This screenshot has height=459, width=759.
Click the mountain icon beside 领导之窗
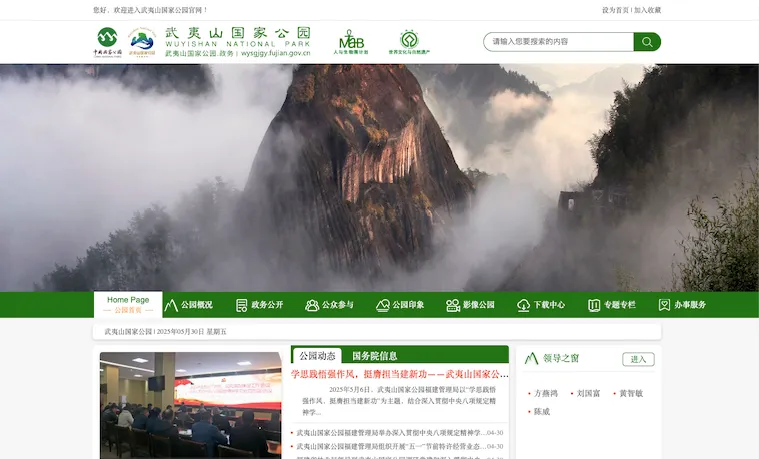pos(531,358)
